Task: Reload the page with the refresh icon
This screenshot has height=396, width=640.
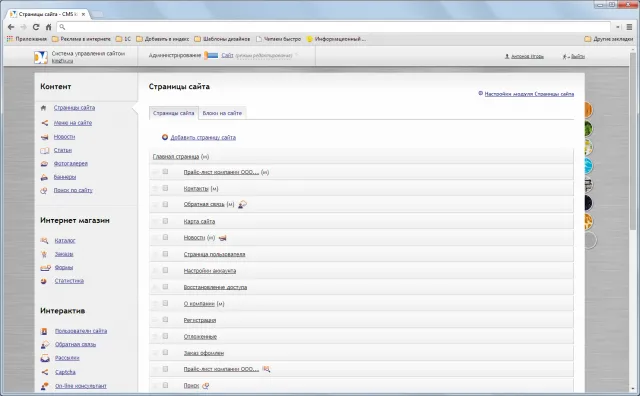Action: (x=36, y=27)
